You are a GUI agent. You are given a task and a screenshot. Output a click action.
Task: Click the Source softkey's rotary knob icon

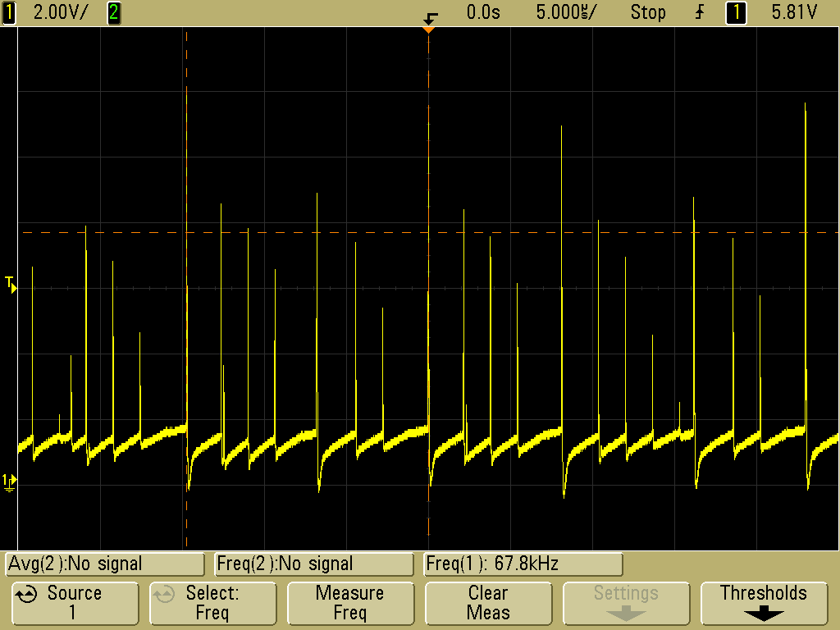[26, 595]
